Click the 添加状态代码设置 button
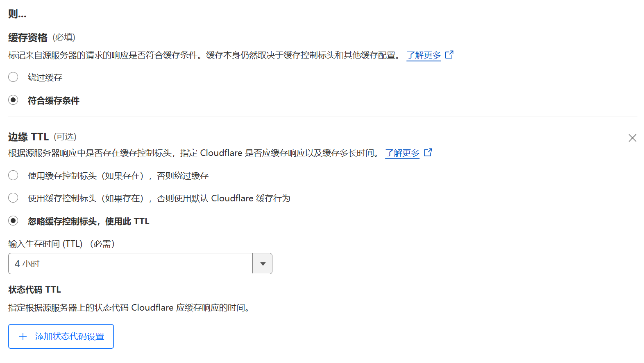The height and width of the screenshot is (363, 644). (x=61, y=336)
